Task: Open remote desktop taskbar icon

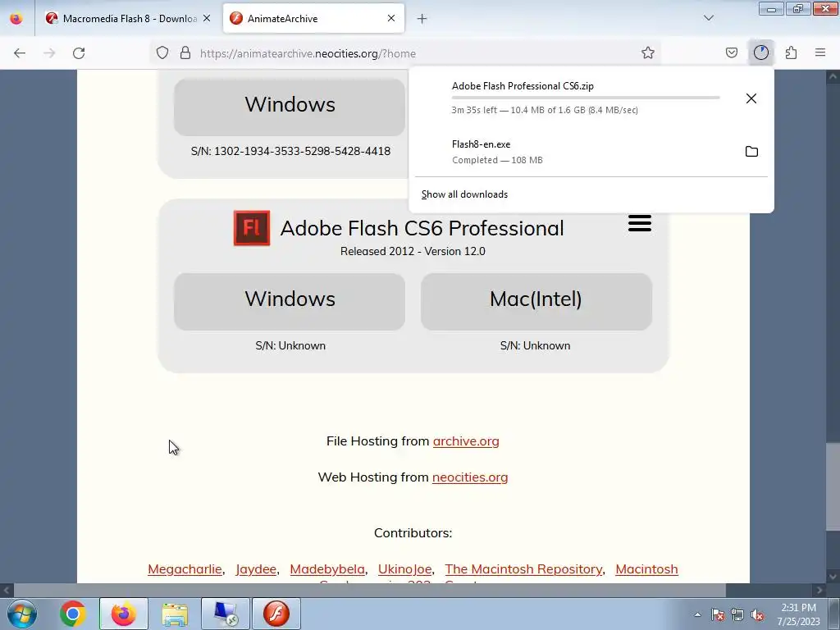Action: click(226, 614)
